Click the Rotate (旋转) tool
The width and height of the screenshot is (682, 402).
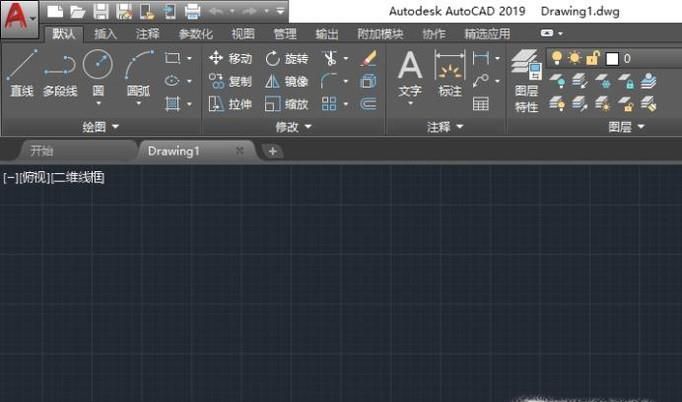click(x=287, y=59)
